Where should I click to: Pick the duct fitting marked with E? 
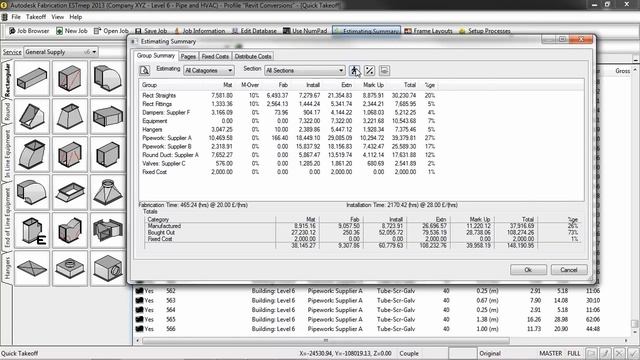(x=32, y=230)
